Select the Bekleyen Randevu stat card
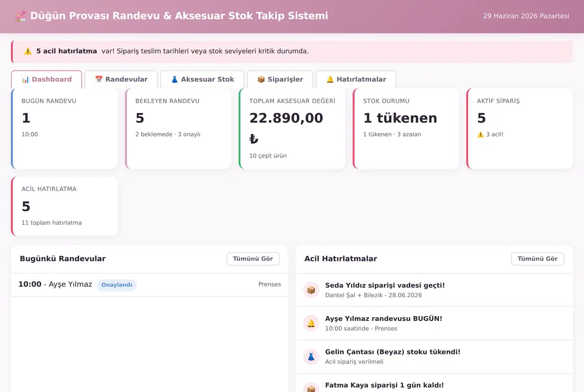Viewport: 584px width, 392px height. coord(178,128)
